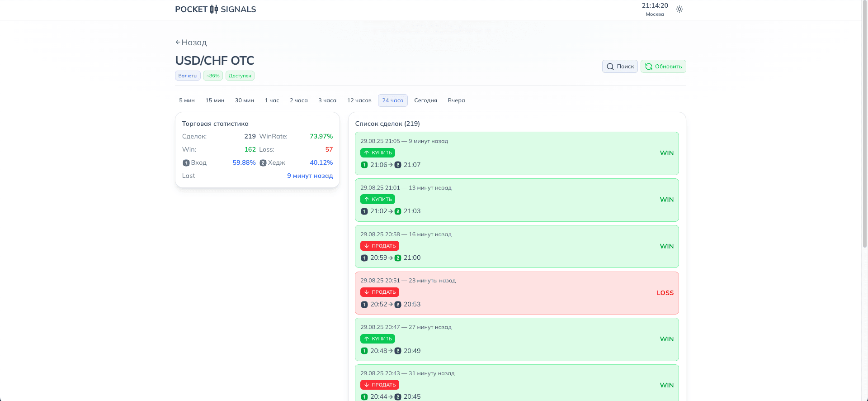
Task: Click the number 1 Вход badge in statistics
Action: (x=186, y=163)
